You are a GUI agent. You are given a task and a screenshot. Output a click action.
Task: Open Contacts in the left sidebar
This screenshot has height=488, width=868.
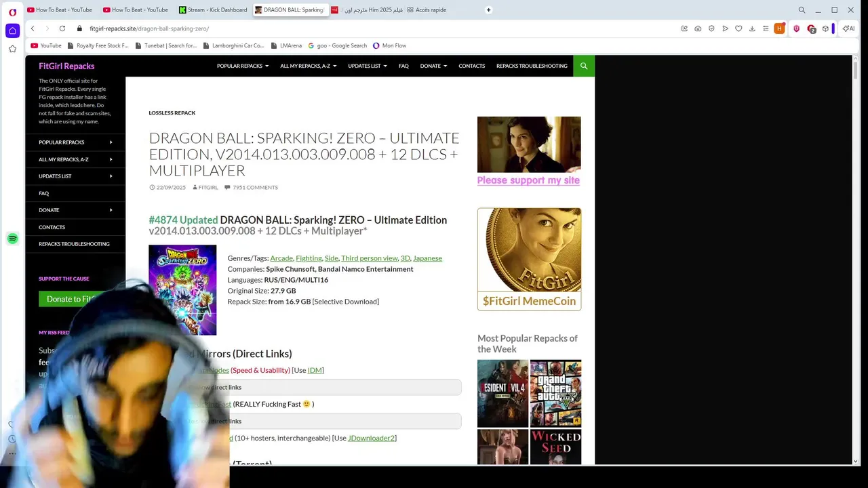coord(52,227)
